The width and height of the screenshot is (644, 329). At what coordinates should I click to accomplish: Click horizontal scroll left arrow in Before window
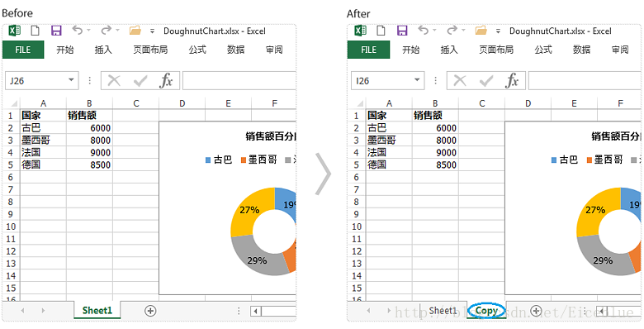coord(255,311)
